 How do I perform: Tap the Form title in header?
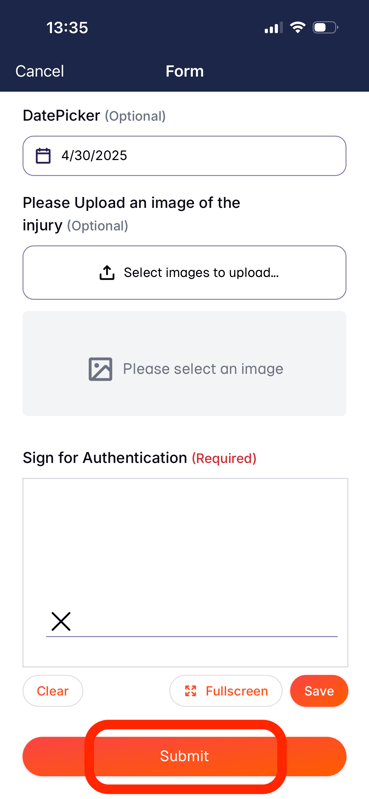184,71
